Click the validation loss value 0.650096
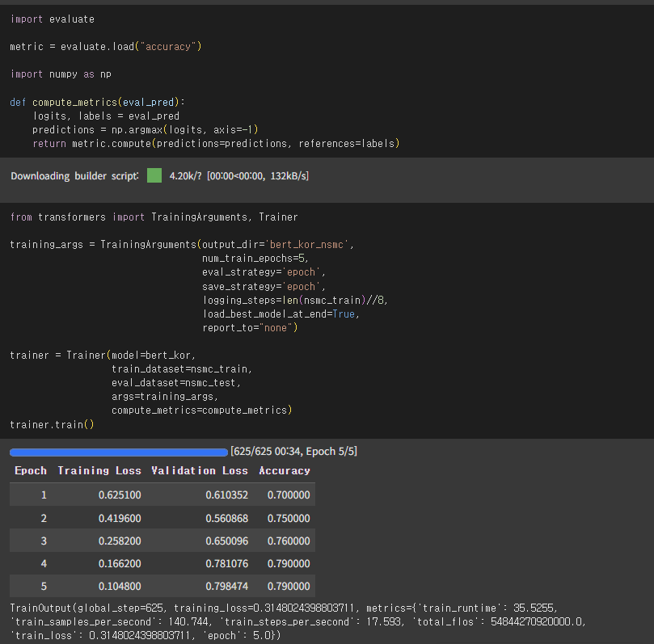The width and height of the screenshot is (654, 644). [x=227, y=541]
